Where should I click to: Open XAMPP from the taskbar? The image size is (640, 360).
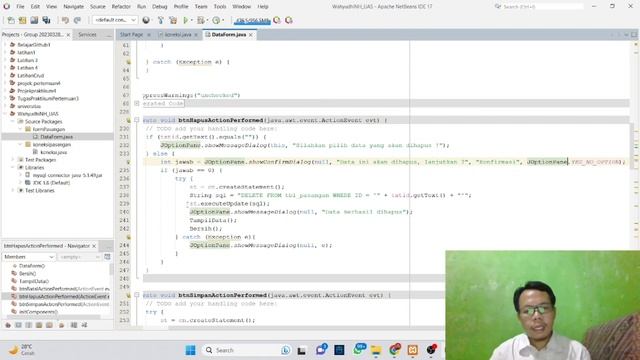(413, 350)
